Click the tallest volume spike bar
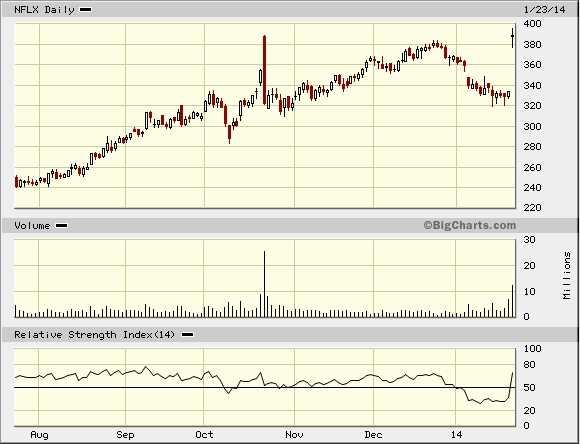580x444 pixels. click(264, 284)
